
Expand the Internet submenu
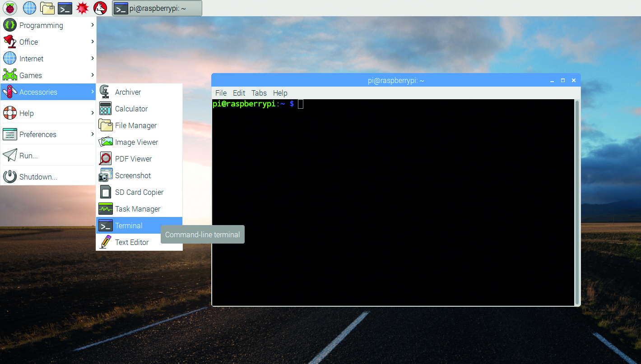(33, 58)
